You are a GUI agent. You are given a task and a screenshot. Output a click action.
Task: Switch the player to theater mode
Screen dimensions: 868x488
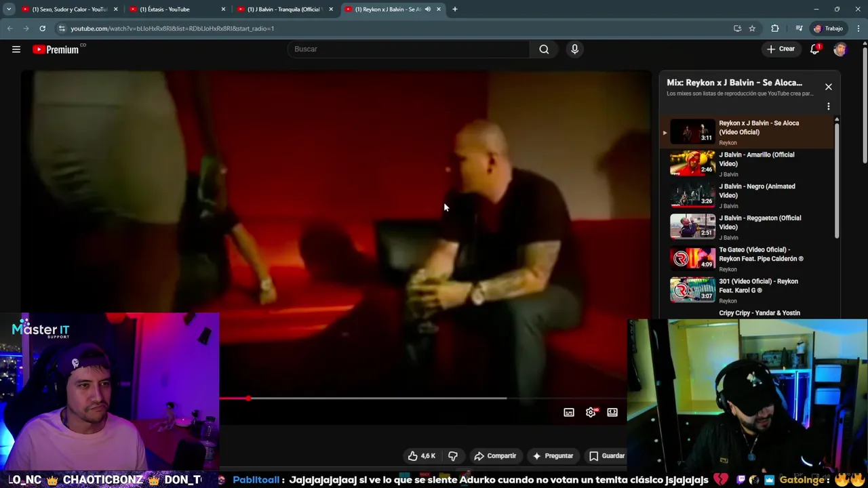click(612, 412)
